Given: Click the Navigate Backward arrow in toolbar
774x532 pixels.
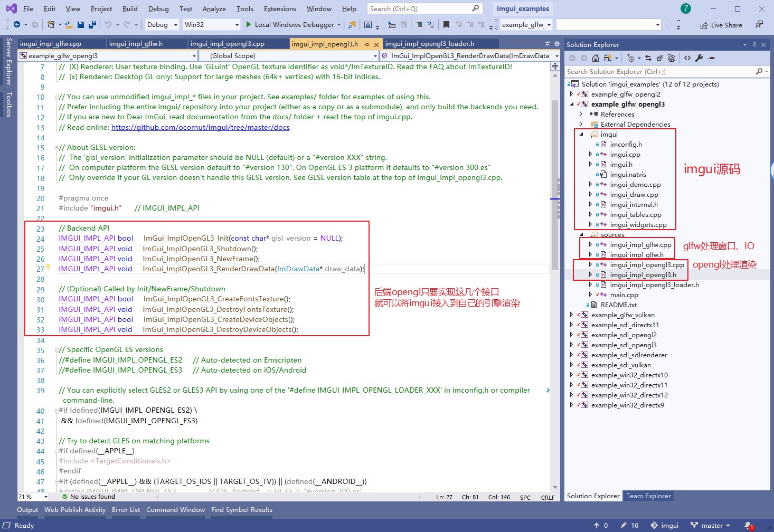Looking at the screenshot, I should tap(17, 24).
